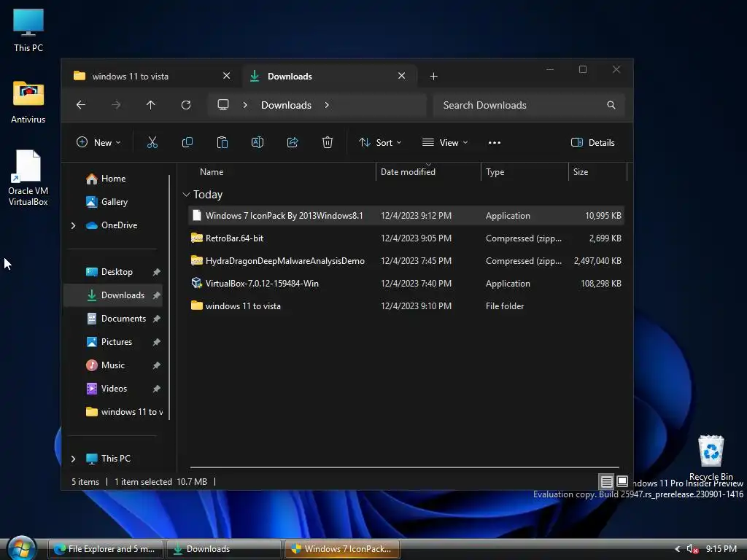The height and width of the screenshot is (560, 747).
Task: Click the Rename icon in toolbar
Action: (x=258, y=142)
